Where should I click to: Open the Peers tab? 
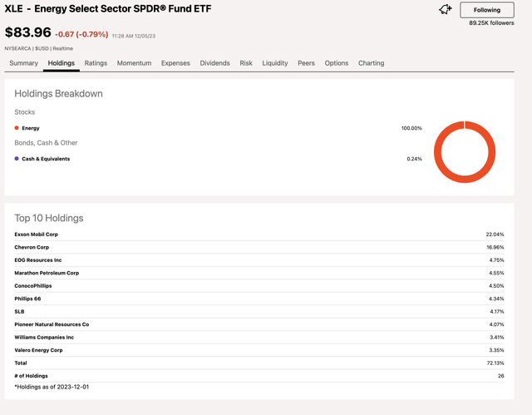coord(306,63)
